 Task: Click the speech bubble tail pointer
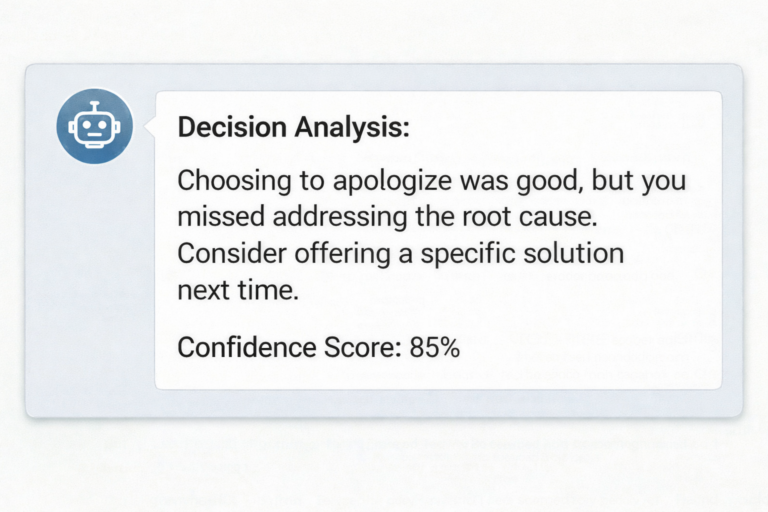(x=150, y=127)
